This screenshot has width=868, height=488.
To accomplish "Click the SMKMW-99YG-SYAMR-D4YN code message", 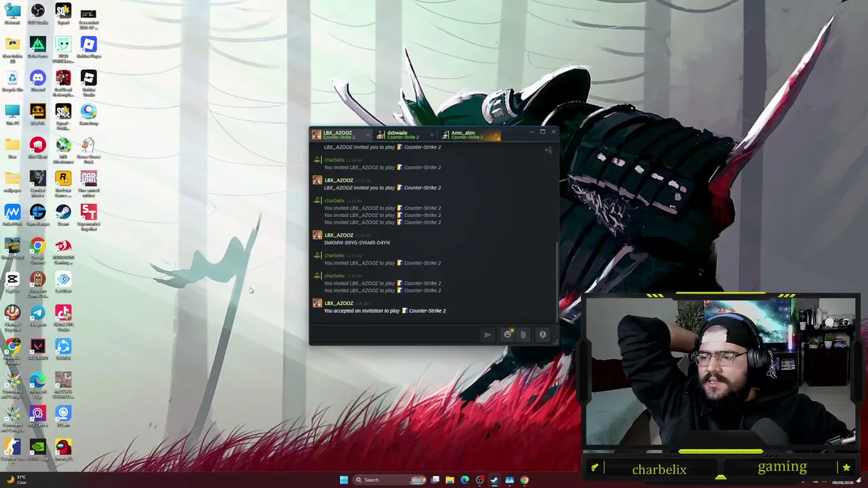I will pyautogui.click(x=357, y=243).
